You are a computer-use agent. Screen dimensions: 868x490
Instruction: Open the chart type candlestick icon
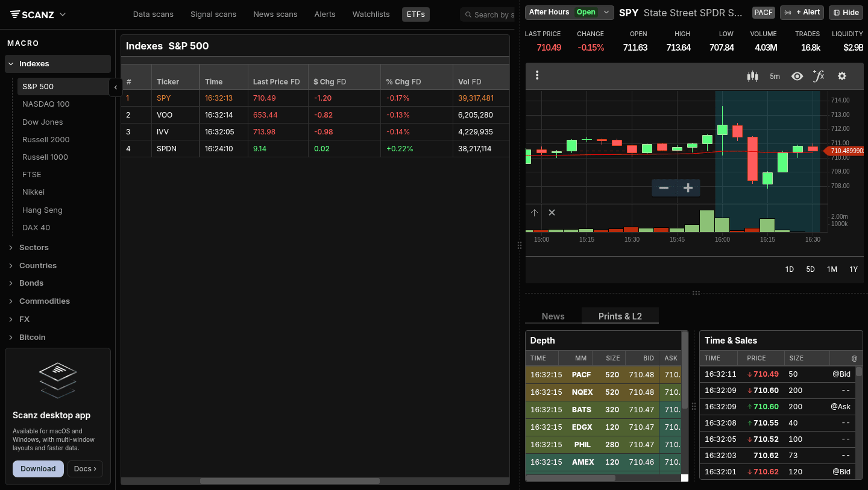[752, 76]
